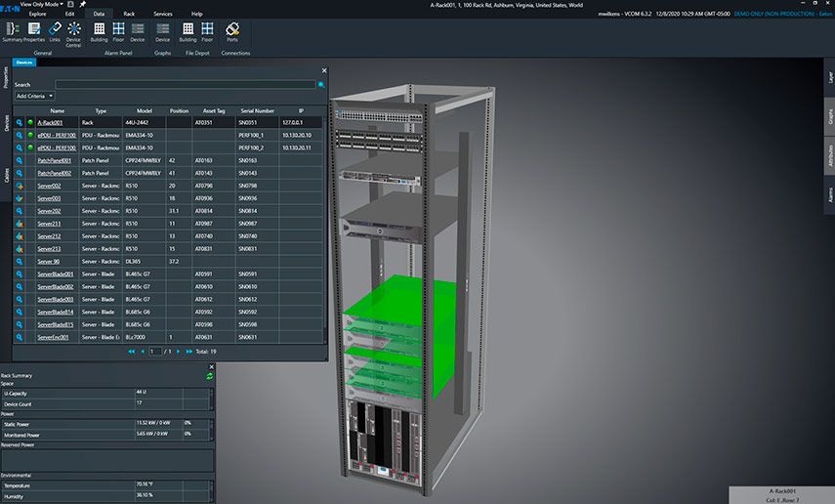Open Graphs Device view

(x=162, y=32)
